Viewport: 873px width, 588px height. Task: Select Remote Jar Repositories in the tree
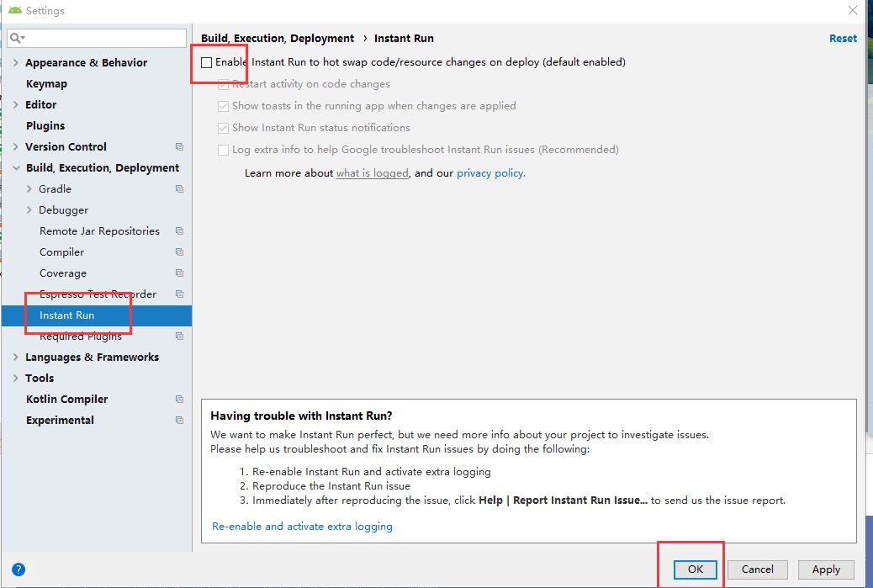[x=99, y=230]
